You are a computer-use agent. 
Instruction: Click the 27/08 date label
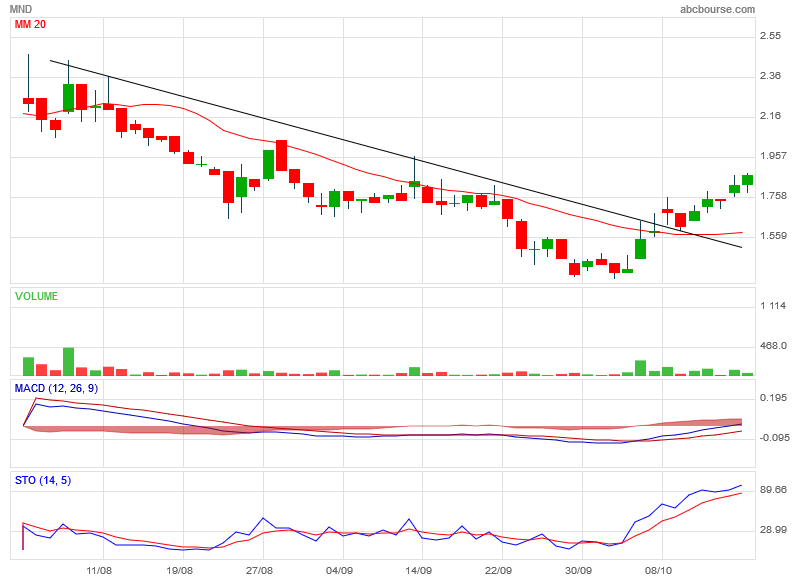259,570
